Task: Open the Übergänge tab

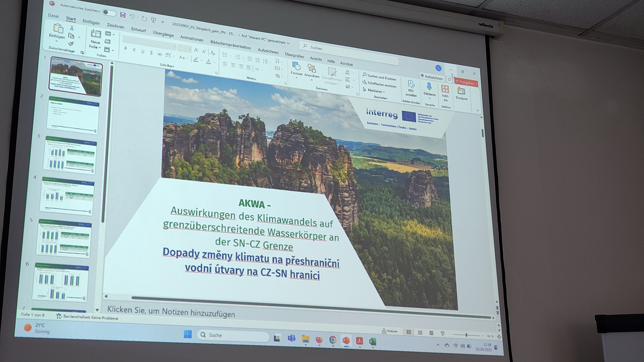Action: coord(163,34)
